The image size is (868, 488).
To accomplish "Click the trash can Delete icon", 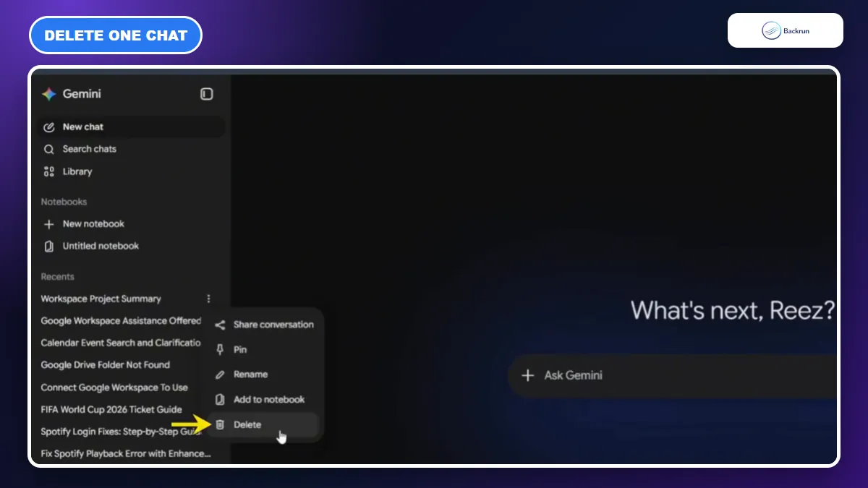I will point(220,425).
